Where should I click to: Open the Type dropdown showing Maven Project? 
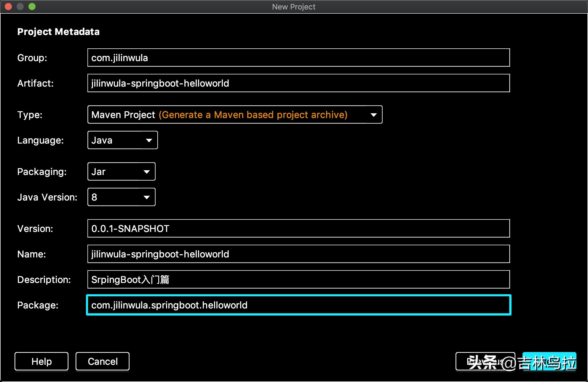[x=235, y=114]
